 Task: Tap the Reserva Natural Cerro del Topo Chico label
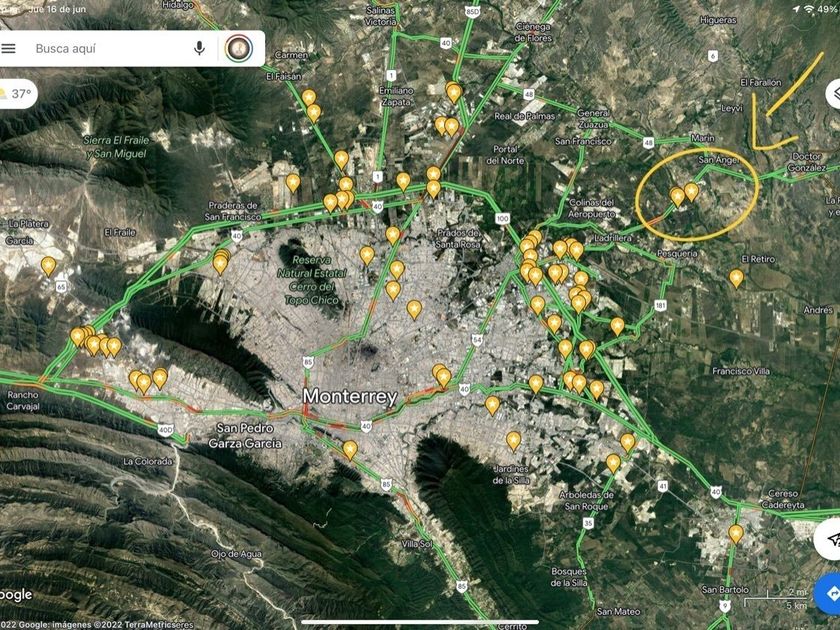(x=312, y=280)
